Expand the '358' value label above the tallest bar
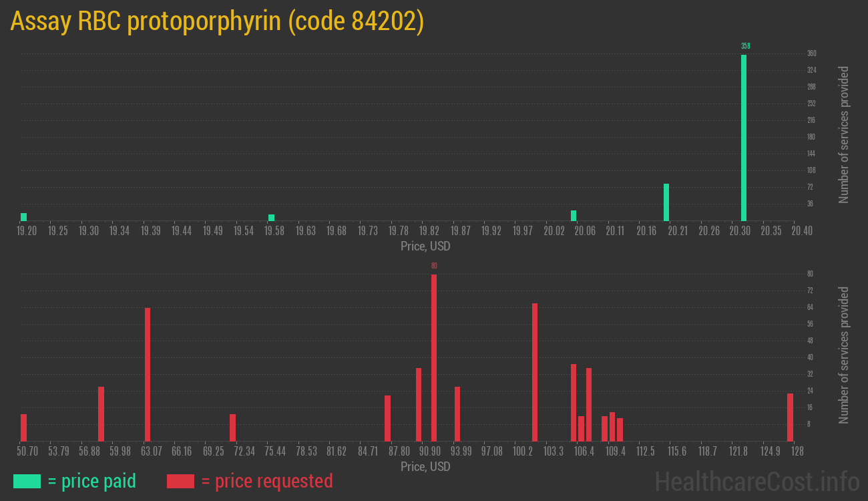Screen dimensions: 868x501 (745, 46)
